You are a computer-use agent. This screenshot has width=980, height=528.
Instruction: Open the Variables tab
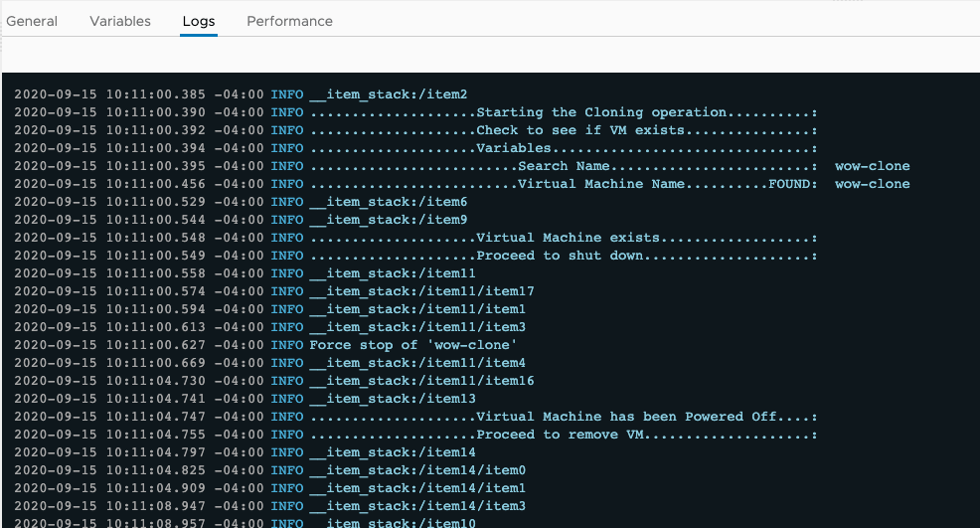[x=120, y=21]
